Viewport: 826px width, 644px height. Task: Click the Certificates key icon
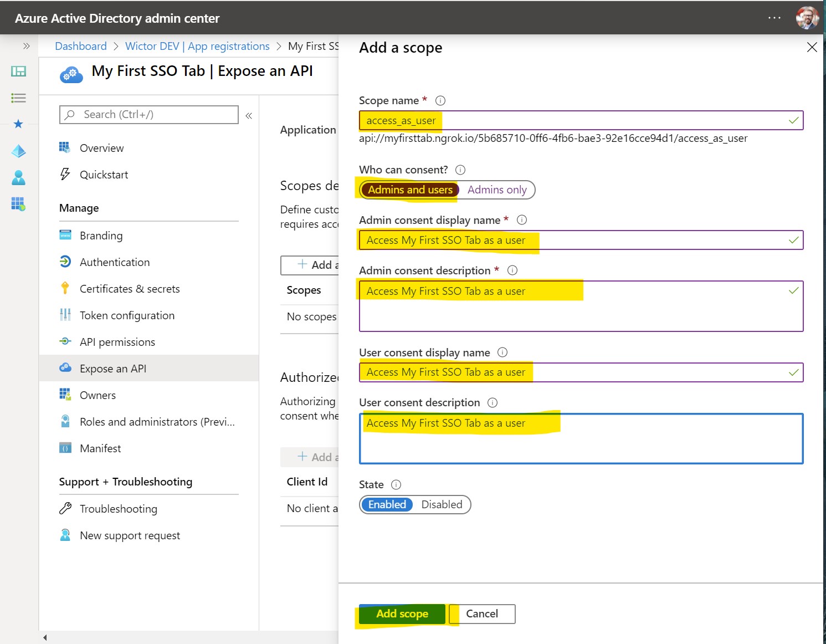[x=65, y=288]
